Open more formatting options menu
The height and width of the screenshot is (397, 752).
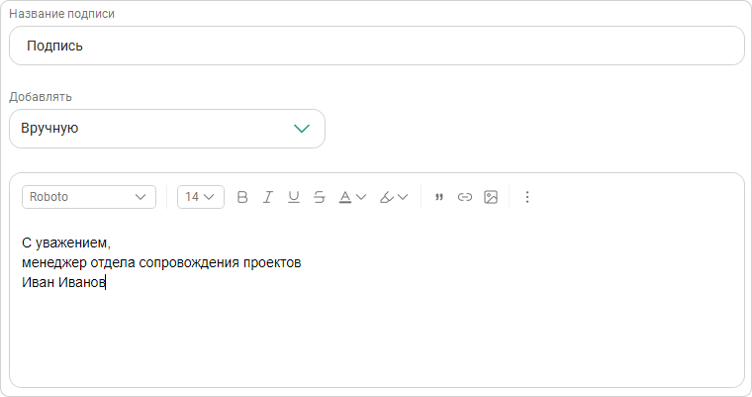click(527, 197)
